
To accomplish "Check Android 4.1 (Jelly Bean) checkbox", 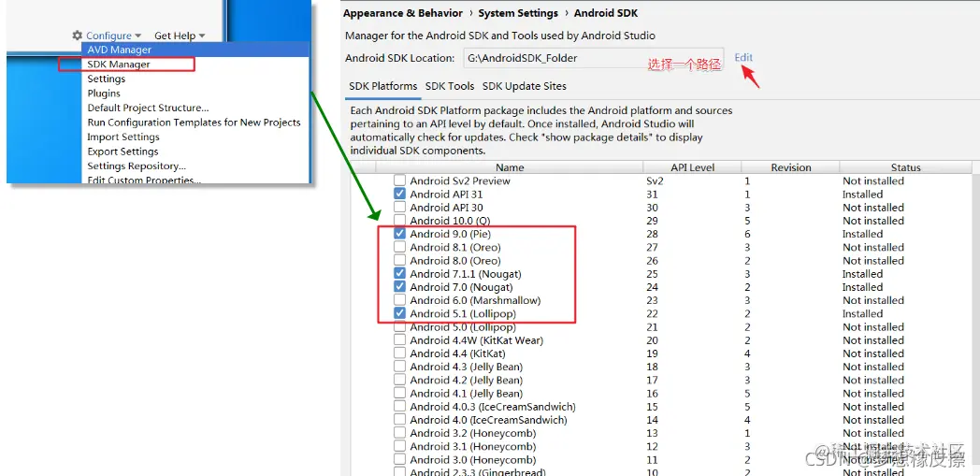I will (400, 394).
